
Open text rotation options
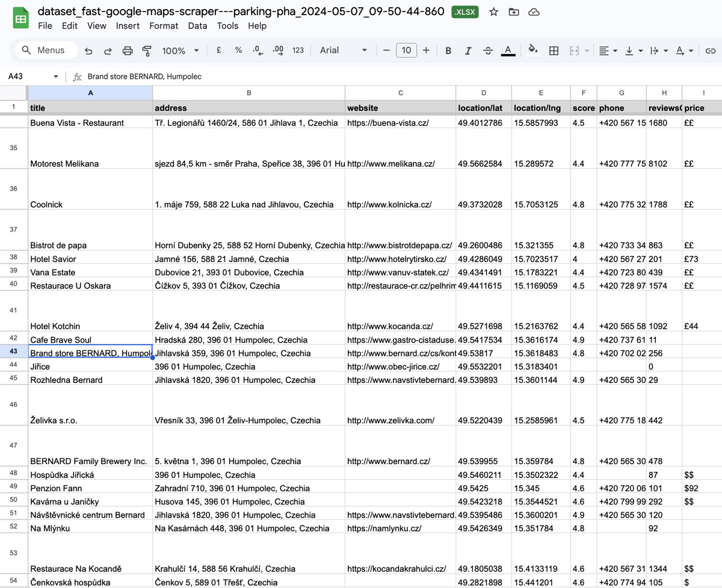click(x=685, y=51)
